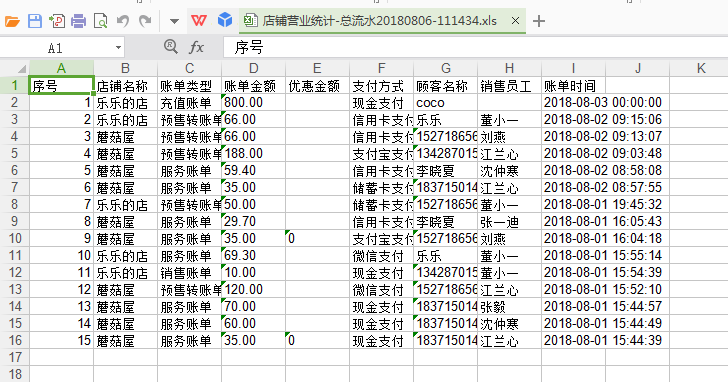
Task: Click cell 账单类型 header
Action: click(189, 86)
